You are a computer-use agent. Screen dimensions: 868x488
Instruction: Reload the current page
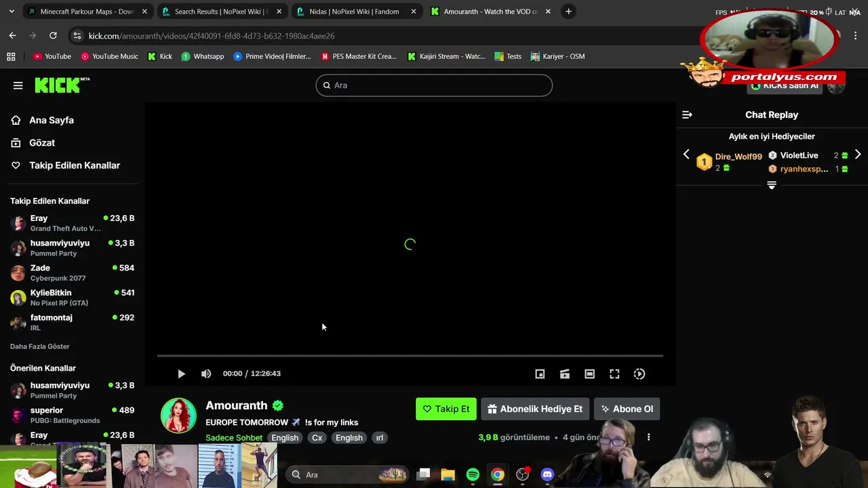click(x=53, y=36)
